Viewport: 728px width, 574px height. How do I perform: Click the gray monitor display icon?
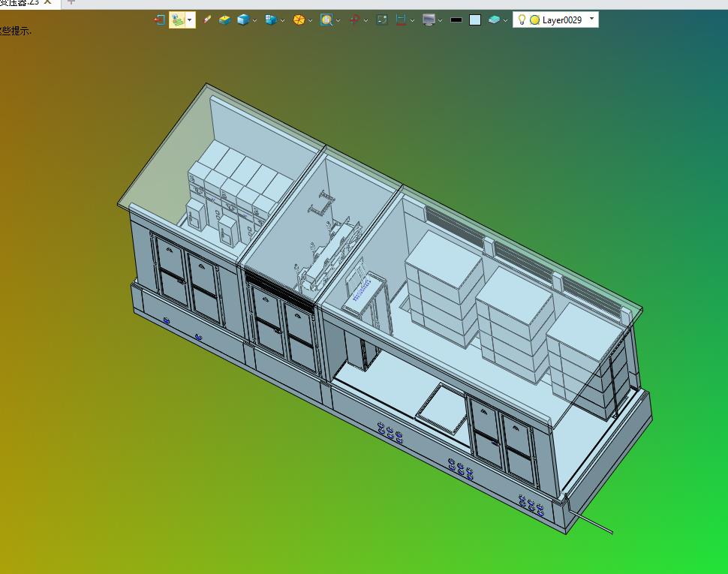[429, 20]
